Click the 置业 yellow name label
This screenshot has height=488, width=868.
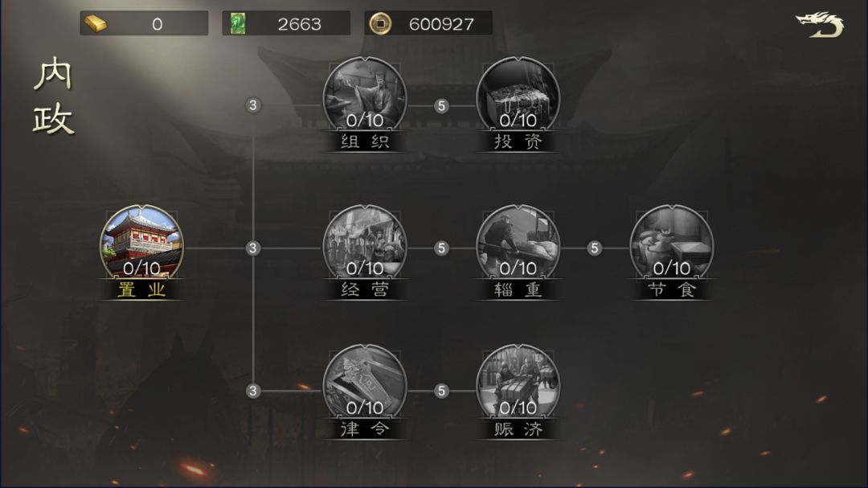pos(141,289)
